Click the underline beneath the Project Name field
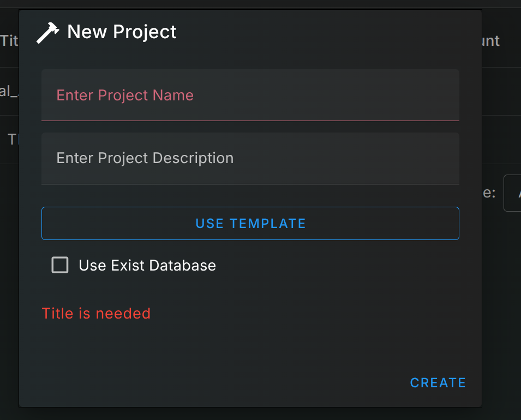521x420 pixels. pyautogui.click(x=250, y=120)
